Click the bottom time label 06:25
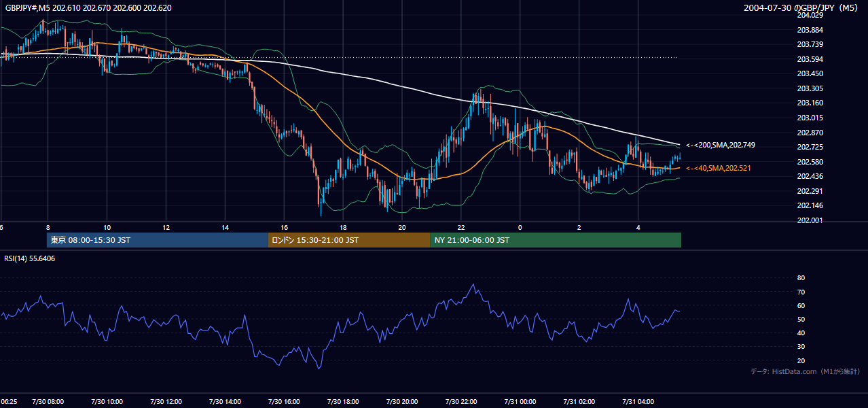868x408 pixels. point(9,402)
